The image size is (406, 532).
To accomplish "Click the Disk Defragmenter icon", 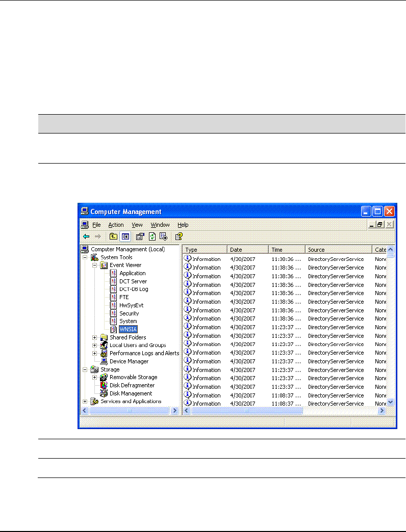I will pyautogui.click(x=104, y=385).
